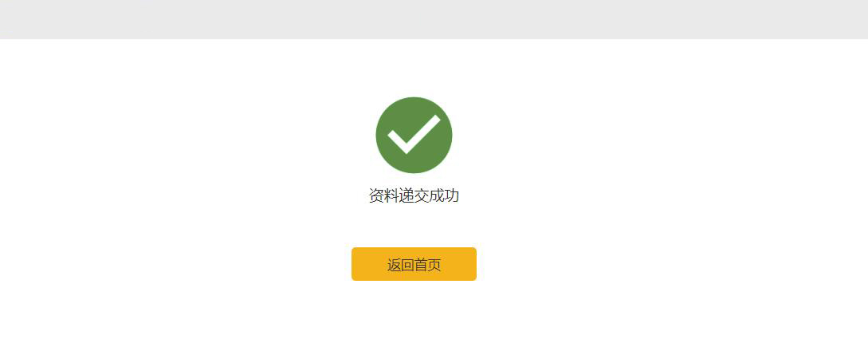Activate the yellow rounded home button
Screen dimensions: 868x351
(x=414, y=264)
